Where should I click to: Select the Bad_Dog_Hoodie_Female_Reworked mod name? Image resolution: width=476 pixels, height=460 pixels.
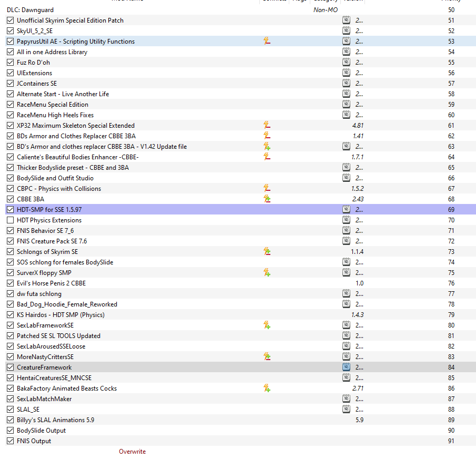pyautogui.click(x=67, y=304)
